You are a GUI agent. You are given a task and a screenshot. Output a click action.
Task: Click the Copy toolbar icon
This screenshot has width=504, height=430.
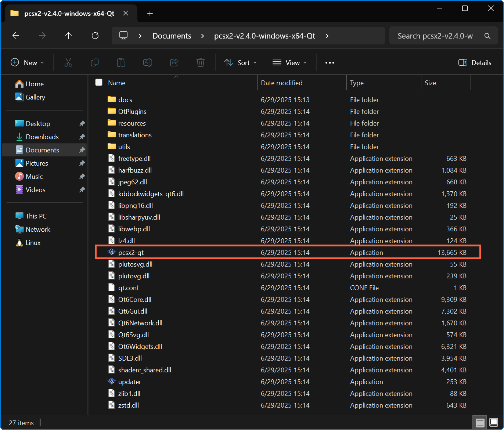[95, 62]
